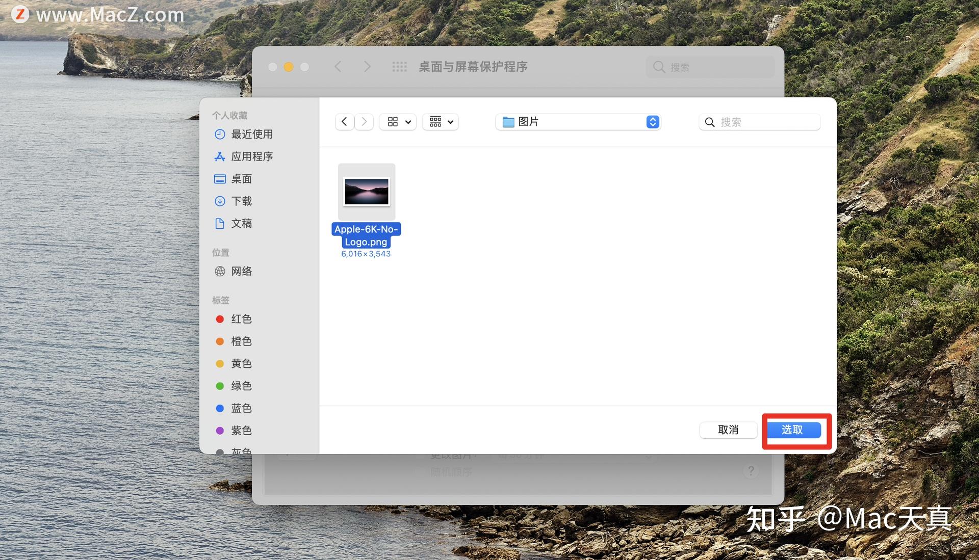This screenshot has width=979, height=560.
Task: Click the Recents clock icon in sidebar
Action: tap(220, 134)
